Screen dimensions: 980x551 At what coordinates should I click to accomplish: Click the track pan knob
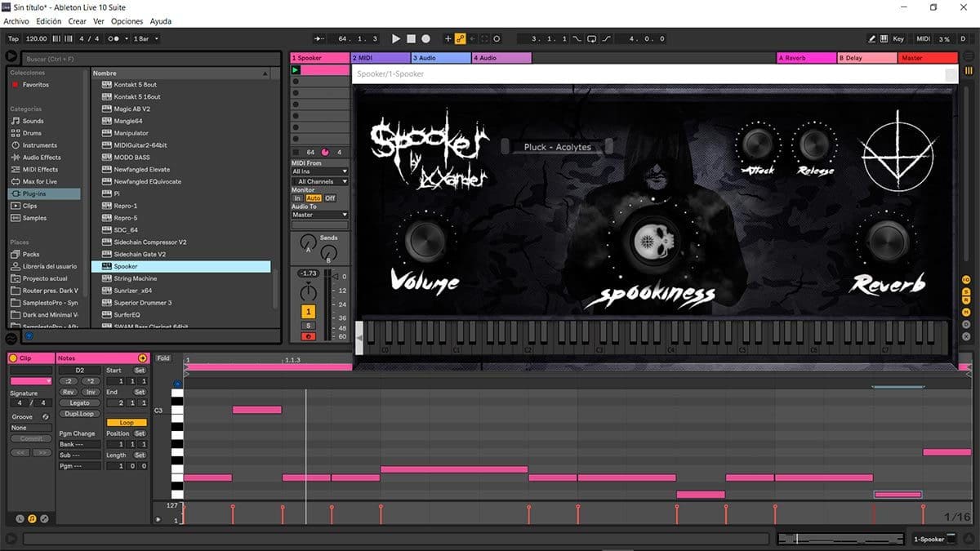pos(308,292)
